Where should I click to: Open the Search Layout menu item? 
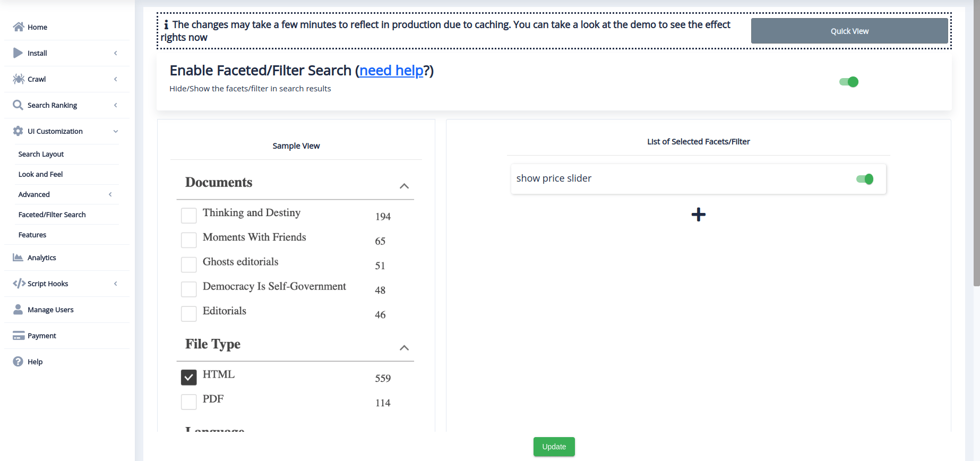point(41,154)
